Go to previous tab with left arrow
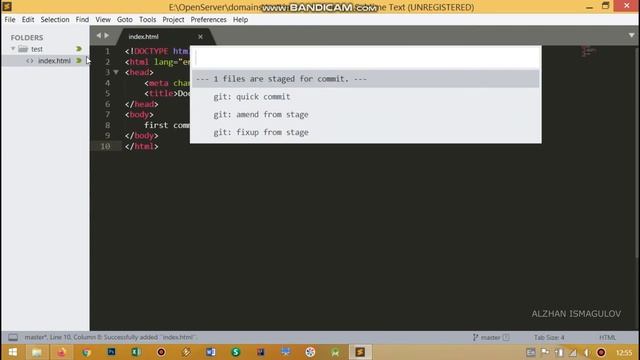640x360 pixels. coord(98,36)
